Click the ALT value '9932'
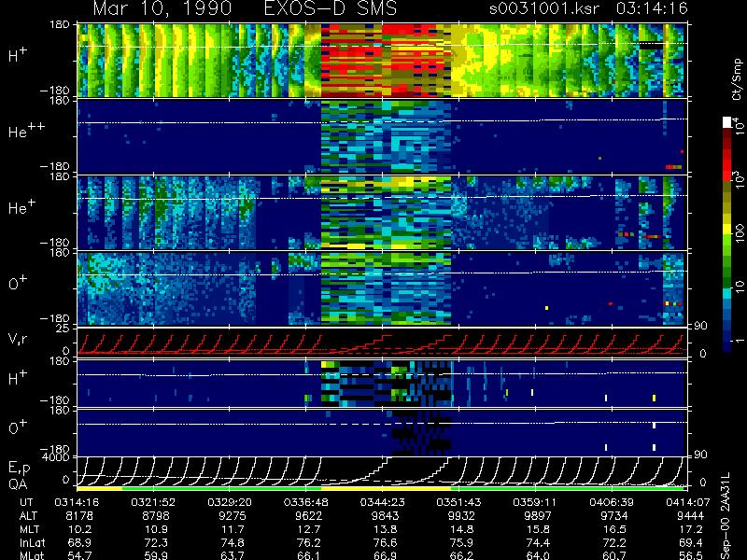 pyautogui.click(x=461, y=516)
